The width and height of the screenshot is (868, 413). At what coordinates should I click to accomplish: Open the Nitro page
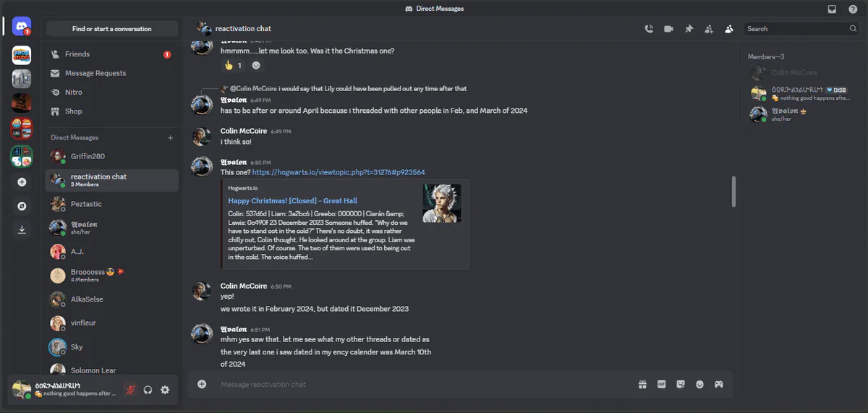(111, 93)
